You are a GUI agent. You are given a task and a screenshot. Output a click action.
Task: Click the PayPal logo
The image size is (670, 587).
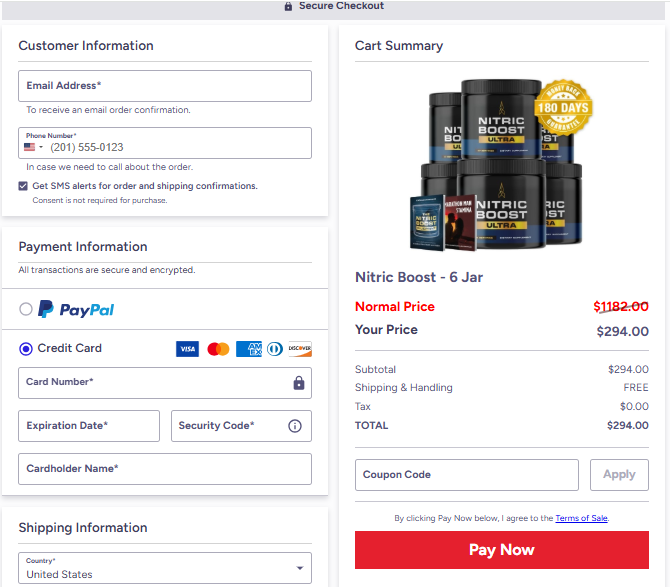(76, 309)
